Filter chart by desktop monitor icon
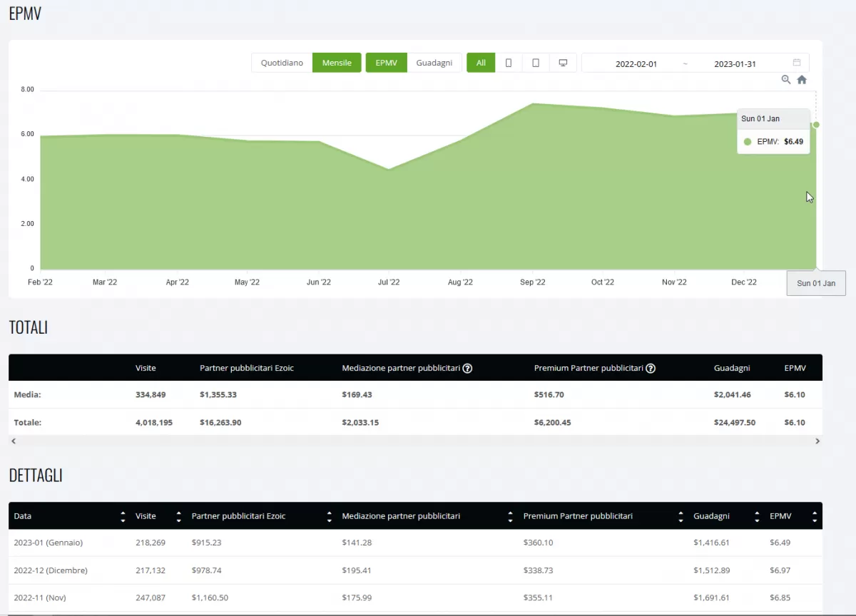Image resolution: width=856 pixels, height=616 pixels. coord(563,63)
